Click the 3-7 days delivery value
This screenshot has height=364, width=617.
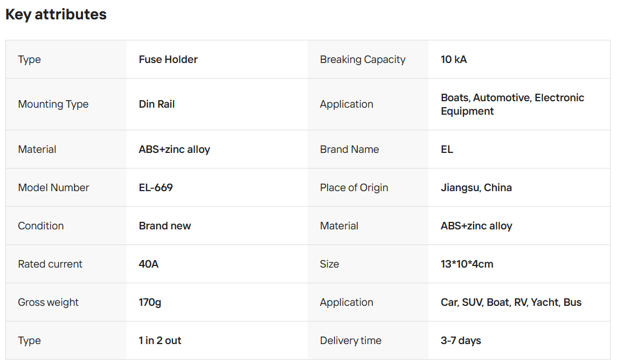point(461,341)
